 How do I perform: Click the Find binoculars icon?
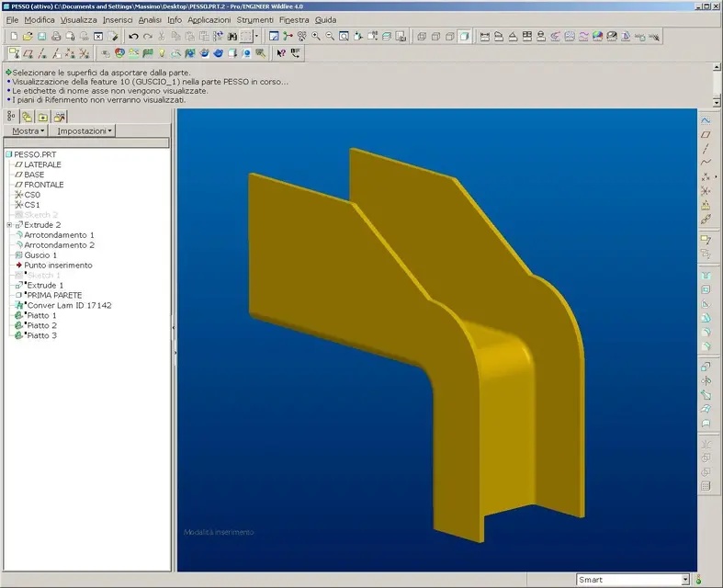click(232, 37)
